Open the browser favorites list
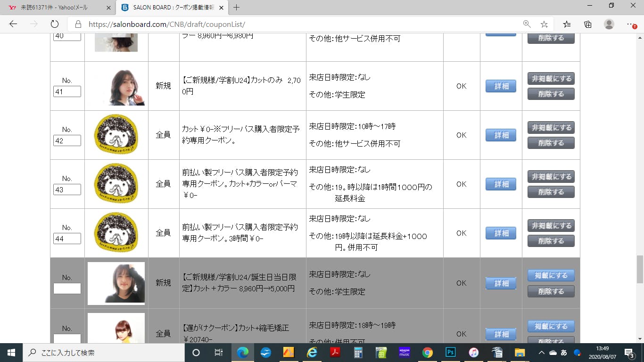This screenshot has height=362, width=644. pos(567,24)
